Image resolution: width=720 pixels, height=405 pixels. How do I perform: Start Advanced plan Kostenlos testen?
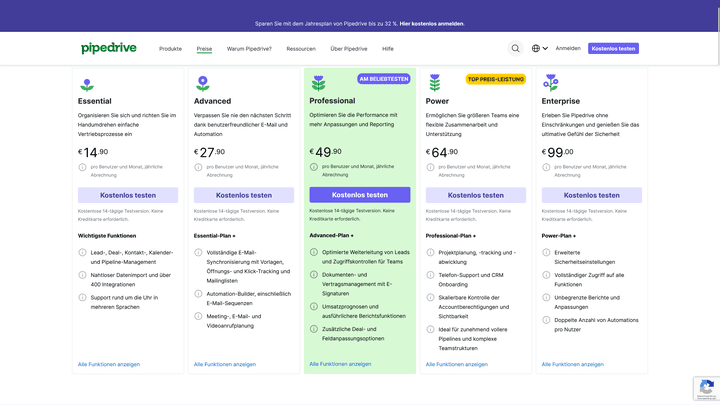(244, 195)
